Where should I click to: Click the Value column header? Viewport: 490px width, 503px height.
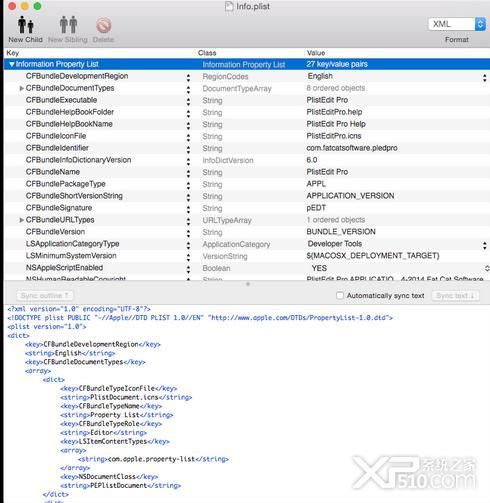point(316,53)
